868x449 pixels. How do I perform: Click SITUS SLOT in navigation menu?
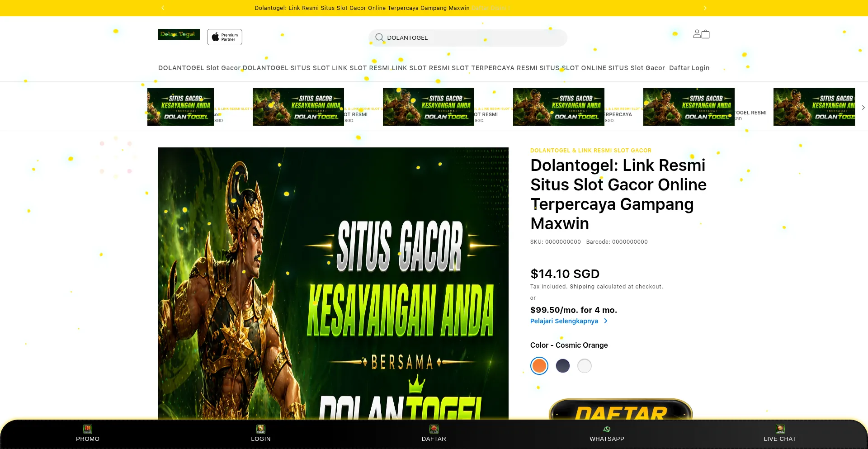[310, 68]
